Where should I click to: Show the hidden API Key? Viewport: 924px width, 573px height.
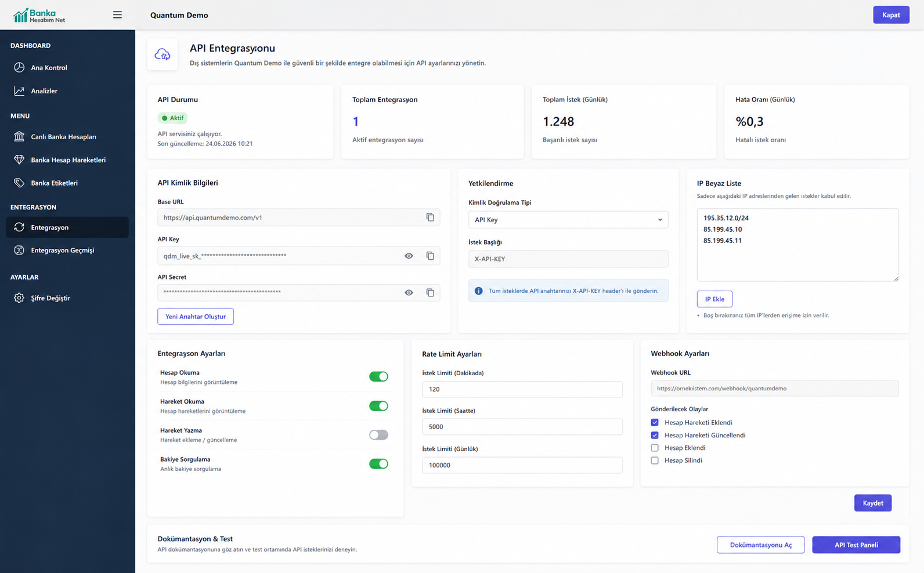click(409, 256)
